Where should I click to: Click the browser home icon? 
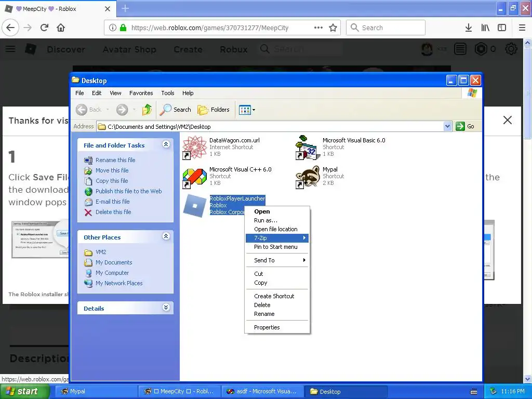[61, 28]
